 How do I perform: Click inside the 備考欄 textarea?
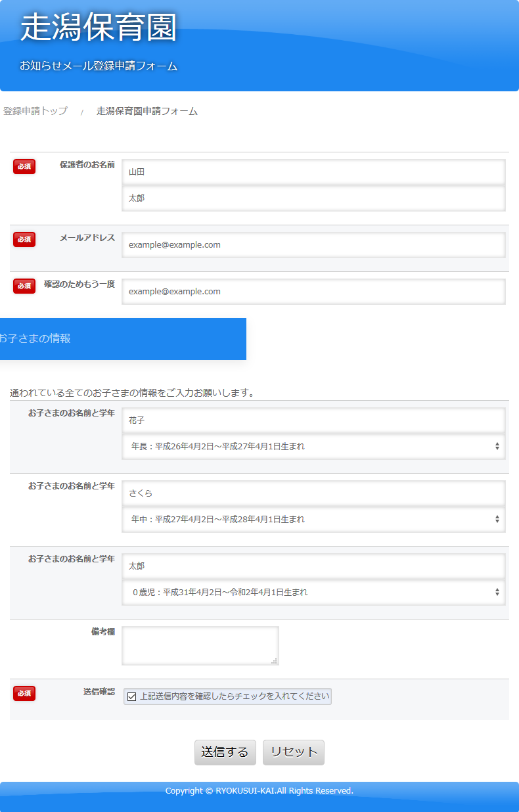click(x=200, y=646)
